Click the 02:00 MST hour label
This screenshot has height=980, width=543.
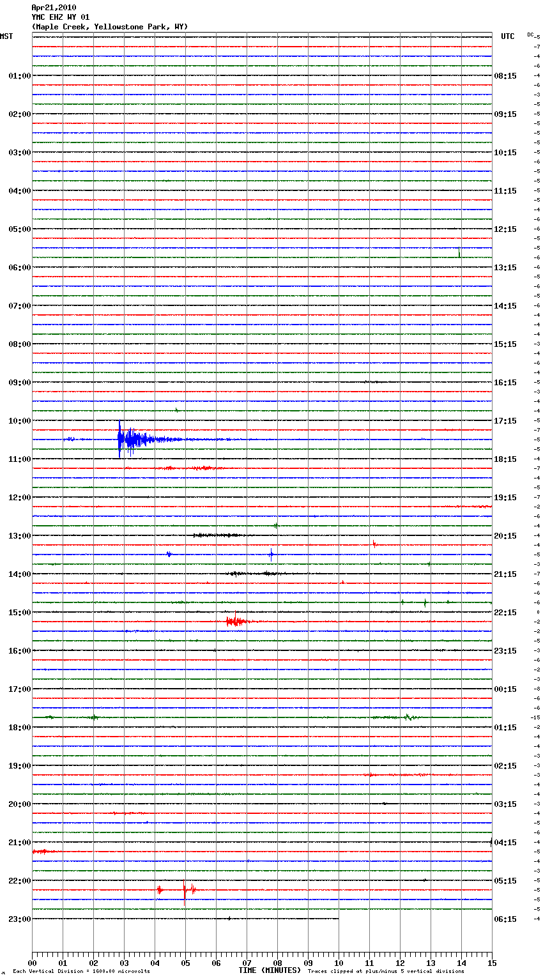pyautogui.click(x=20, y=114)
